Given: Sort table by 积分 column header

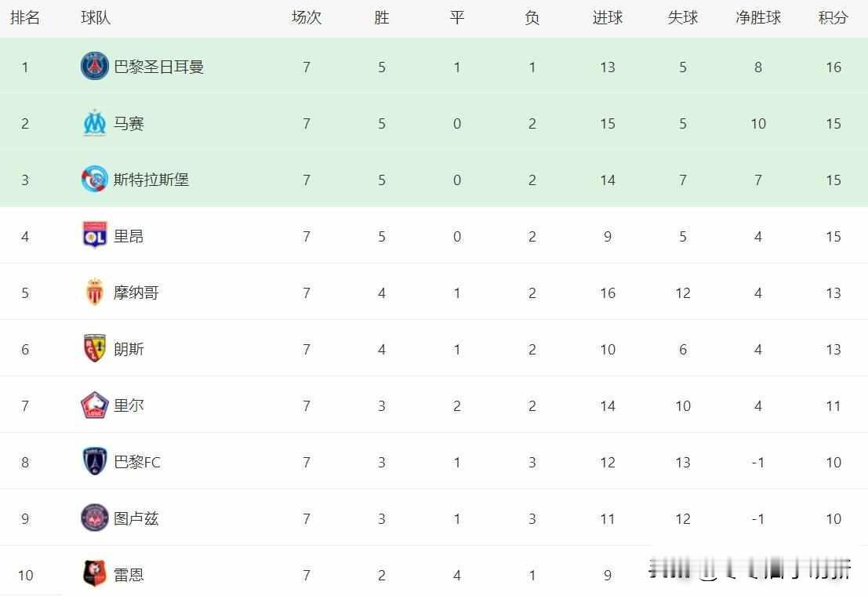Looking at the screenshot, I should [833, 18].
